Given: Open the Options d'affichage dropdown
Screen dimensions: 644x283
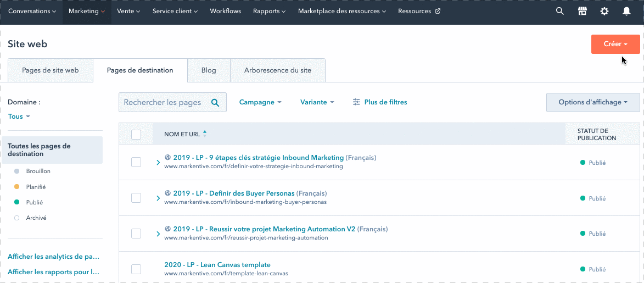Looking at the screenshot, I should pos(592,102).
